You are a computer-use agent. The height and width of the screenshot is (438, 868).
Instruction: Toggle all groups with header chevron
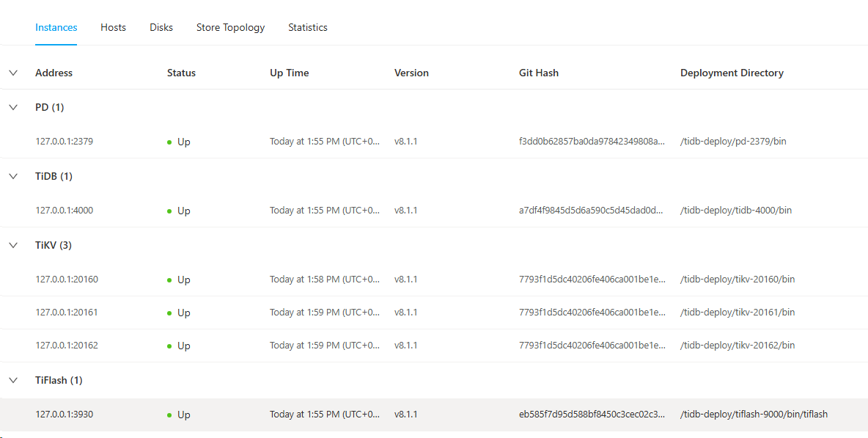click(x=13, y=73)
